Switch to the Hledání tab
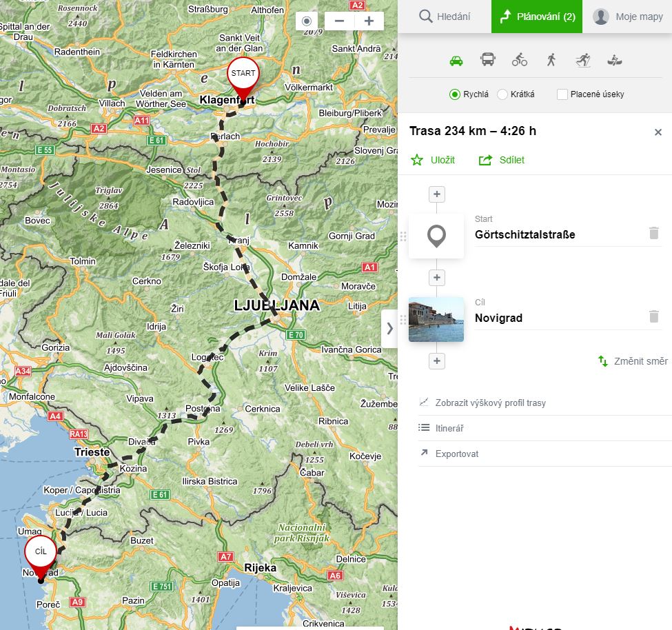Image resolution: width=672 pixels, height=630 pixels. pyautogui.click(x=445, y=17)
